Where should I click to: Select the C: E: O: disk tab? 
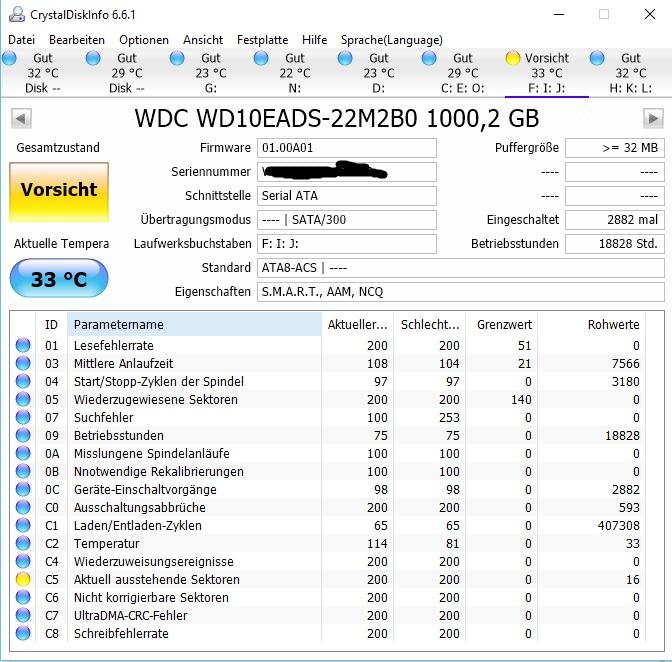(462, 73)
